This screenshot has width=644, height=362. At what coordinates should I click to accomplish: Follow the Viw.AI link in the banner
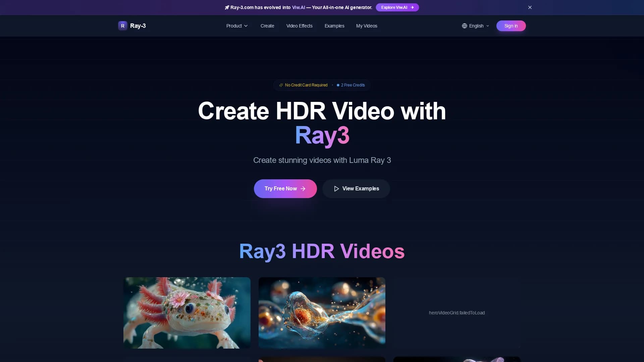point(299,7)
